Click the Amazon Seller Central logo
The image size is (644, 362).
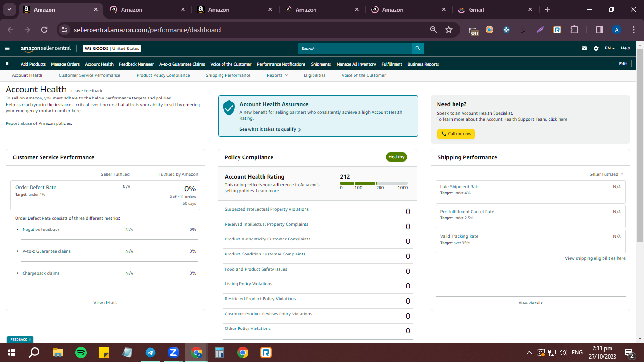click(46, 49)
